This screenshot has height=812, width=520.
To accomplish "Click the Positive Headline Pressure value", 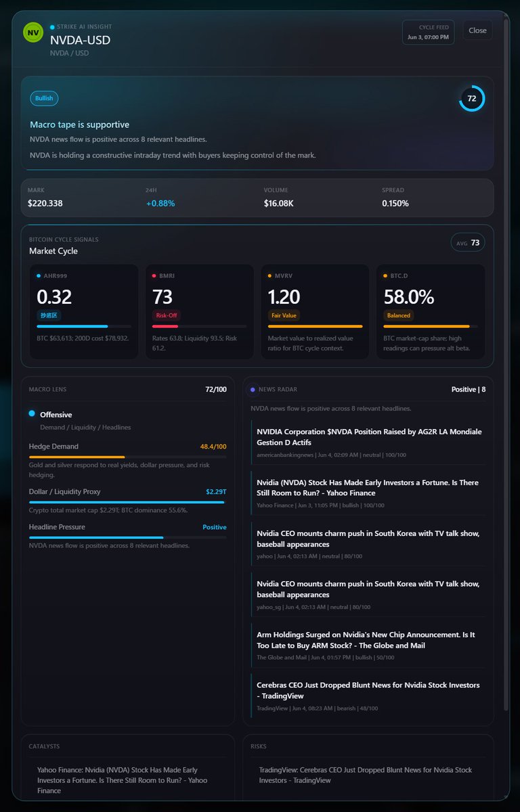I will [x=215, y=527].
